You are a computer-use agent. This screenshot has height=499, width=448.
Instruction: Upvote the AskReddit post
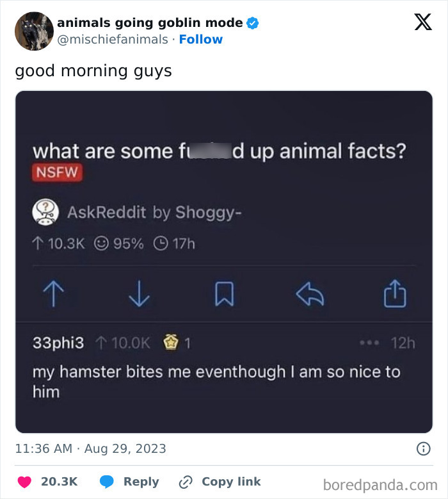[x=53, y=295]
